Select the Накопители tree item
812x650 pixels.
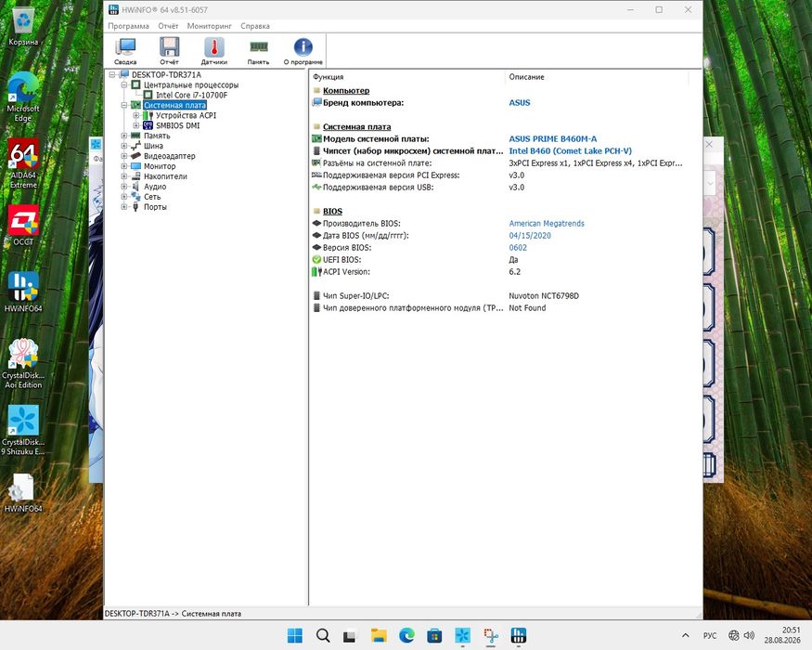[x=165, y=176]
